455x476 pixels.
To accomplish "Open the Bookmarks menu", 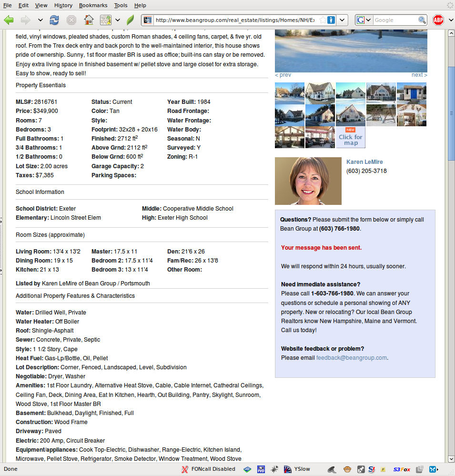I will pyautogui.click(x=93, y=5).
